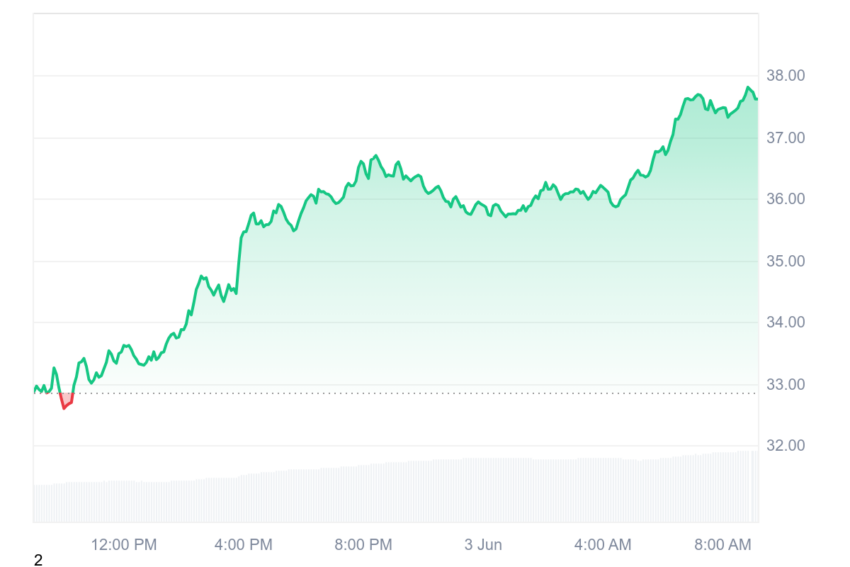Click the volume bars below the chart
The height and width of the screenshot is (567, 850).
click(396, 487)
